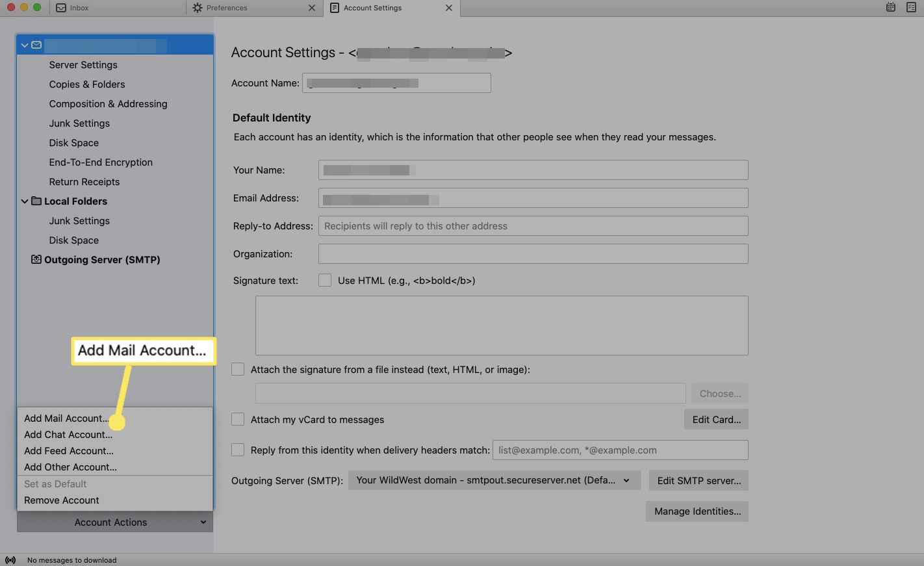The width and height of the screenshot is (924, 566).
Task: Toggle Attach my vCard to messages
Action: point(238,419)
